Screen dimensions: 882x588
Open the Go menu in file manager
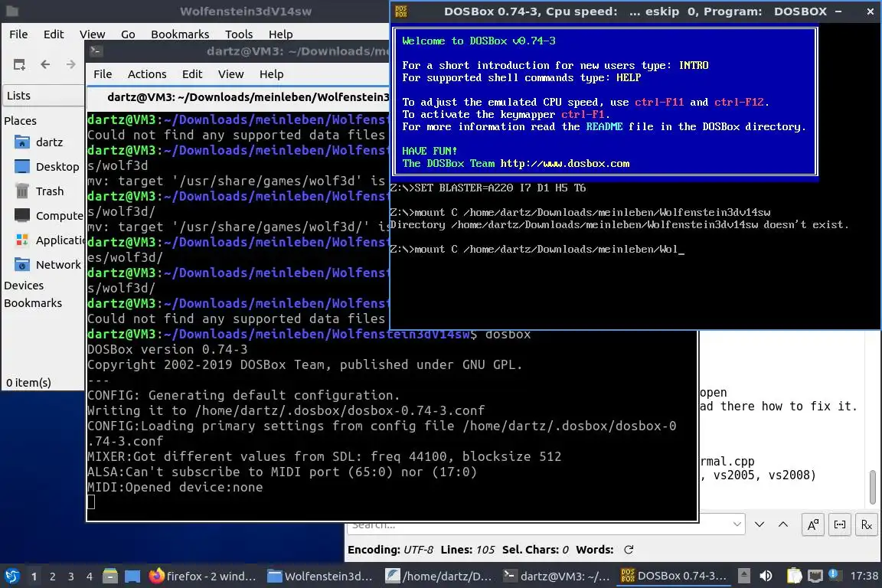(x=128, y=34)
